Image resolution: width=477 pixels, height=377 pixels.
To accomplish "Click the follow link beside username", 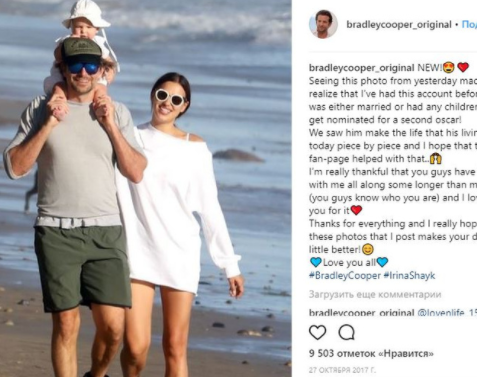I will click(x=469, y=24).
